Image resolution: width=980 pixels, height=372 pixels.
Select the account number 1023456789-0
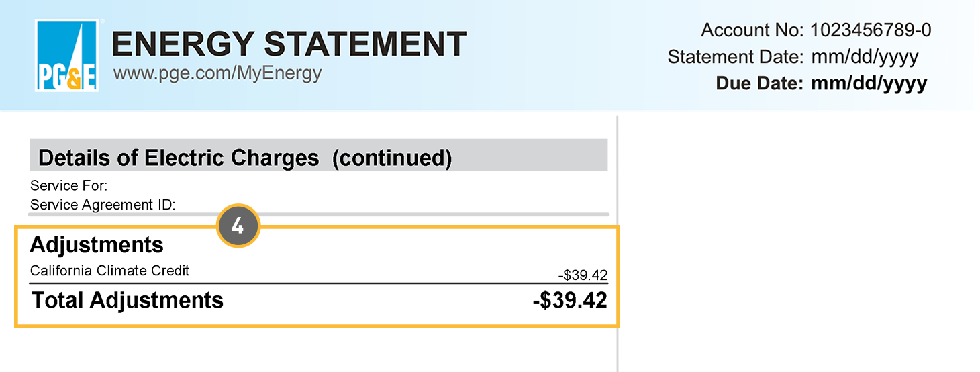pos(871,30)
